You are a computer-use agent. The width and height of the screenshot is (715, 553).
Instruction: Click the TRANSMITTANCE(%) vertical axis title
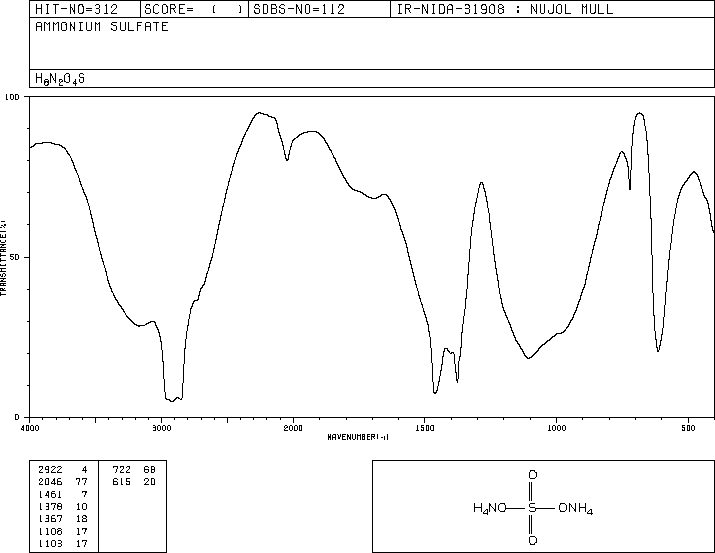click(x=4, y=258)
